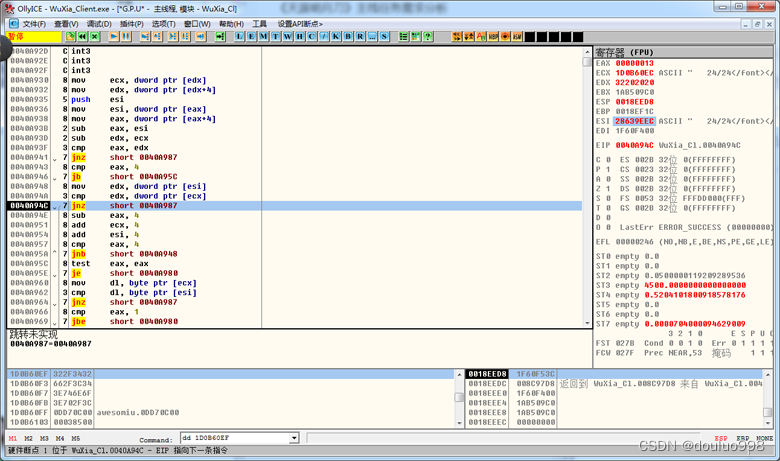This screenshot has height=461, width=780.
Task: Click the Close program X toolbar icon
Action: [x=95, y=36]
